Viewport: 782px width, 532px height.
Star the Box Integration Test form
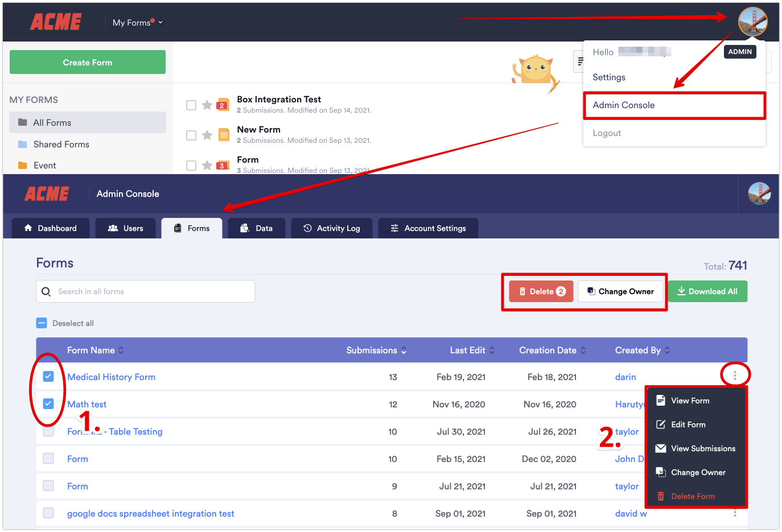tap(207, 105)
